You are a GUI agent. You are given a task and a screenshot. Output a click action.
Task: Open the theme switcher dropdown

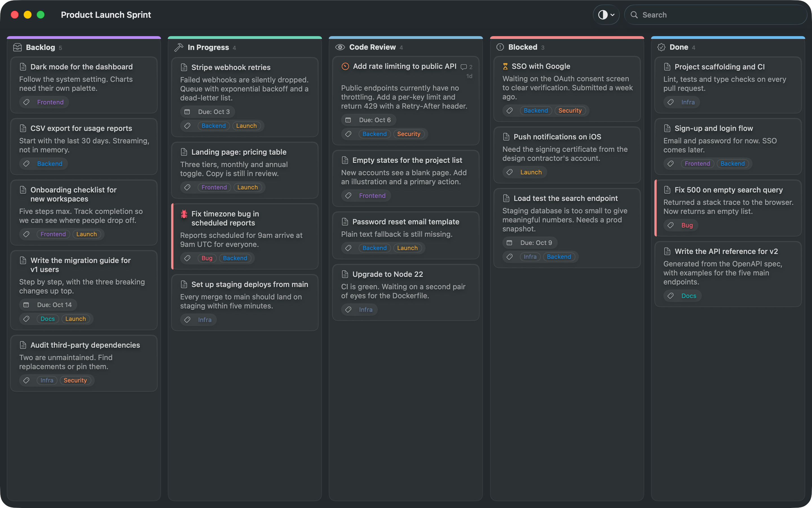click(606, 15)
